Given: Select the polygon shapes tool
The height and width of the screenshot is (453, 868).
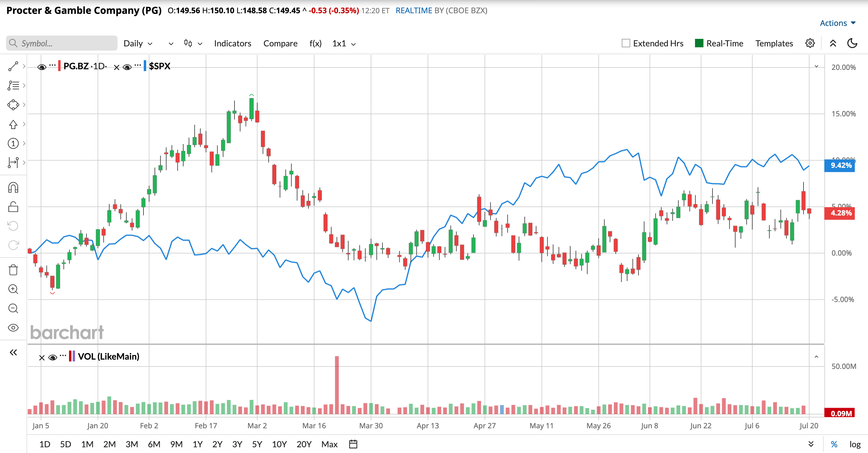Looking at the screenshot, I should tap(13, 105).
